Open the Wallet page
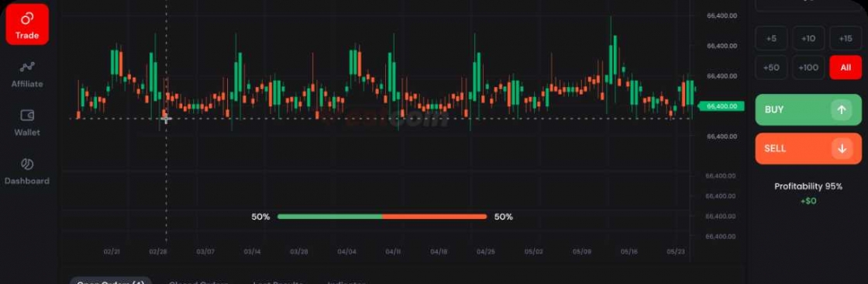868x284 pixels. (27, 123)
